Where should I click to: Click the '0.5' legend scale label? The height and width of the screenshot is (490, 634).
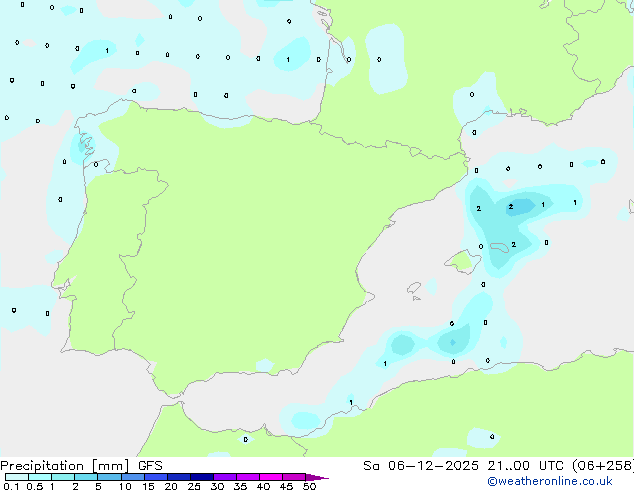tap(34, 486)
